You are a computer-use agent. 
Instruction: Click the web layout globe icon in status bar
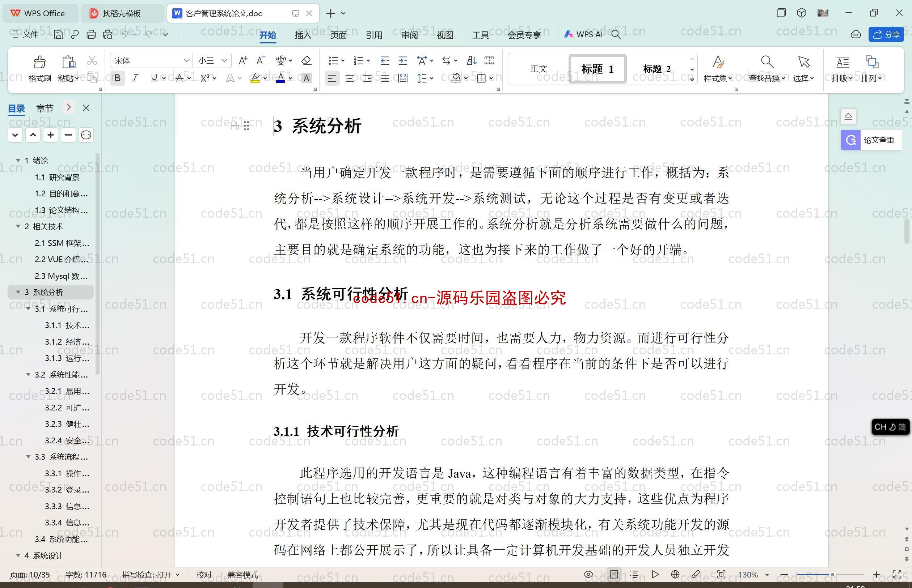(x=675, y=574)
